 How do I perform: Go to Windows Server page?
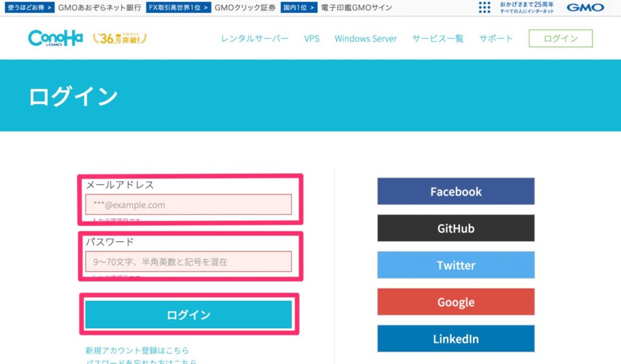click(x=366, y=38)
